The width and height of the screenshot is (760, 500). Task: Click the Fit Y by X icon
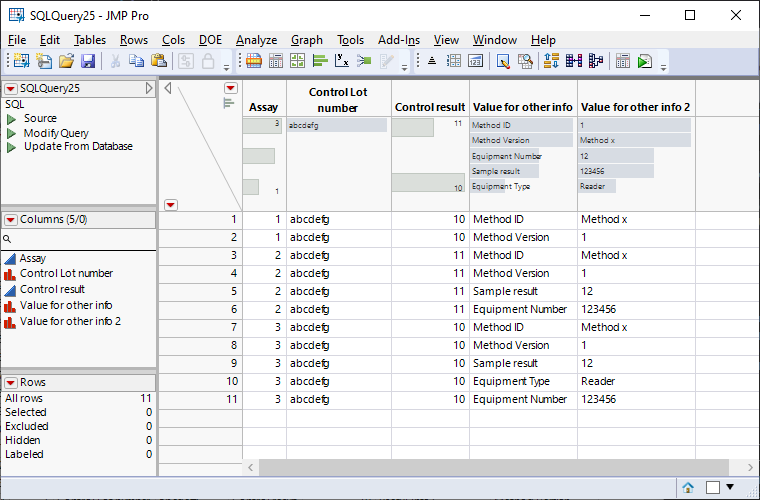(x=342, y=61)
